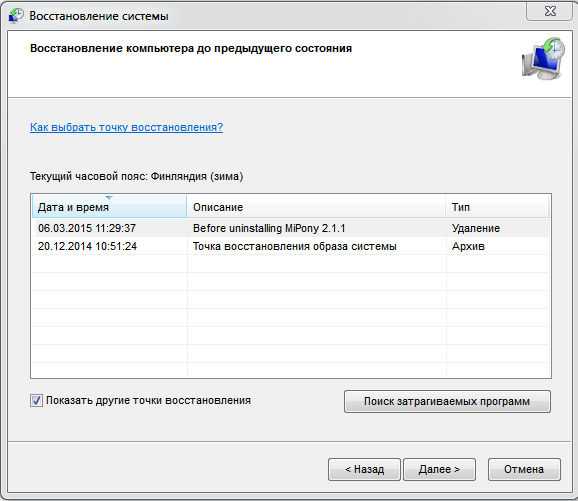Go back with '< Назад' button
578x501 pixels.
coord(364,469)
